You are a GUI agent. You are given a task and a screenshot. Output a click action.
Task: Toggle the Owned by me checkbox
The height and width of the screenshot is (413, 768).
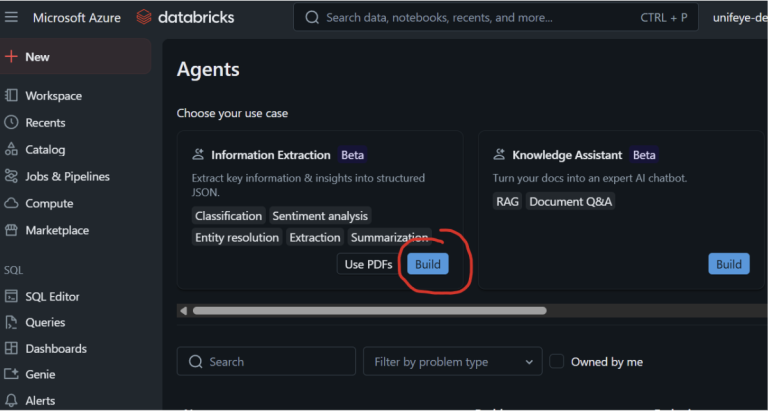tap(557, 362)
